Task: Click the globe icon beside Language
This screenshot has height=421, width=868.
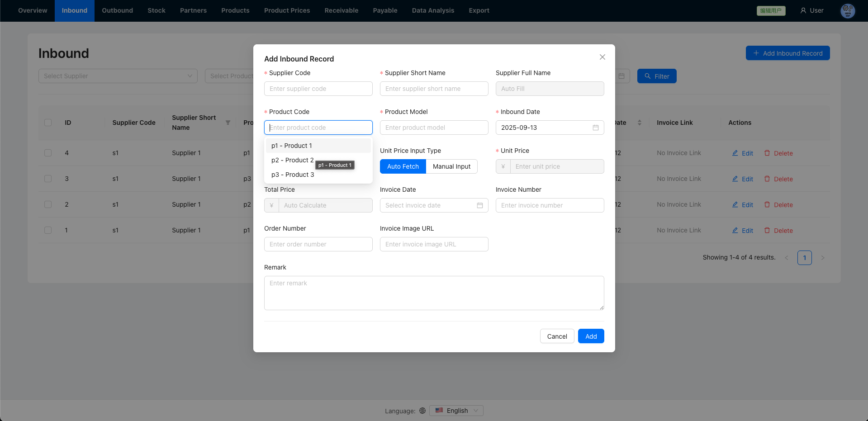Action: click(422, 411)
